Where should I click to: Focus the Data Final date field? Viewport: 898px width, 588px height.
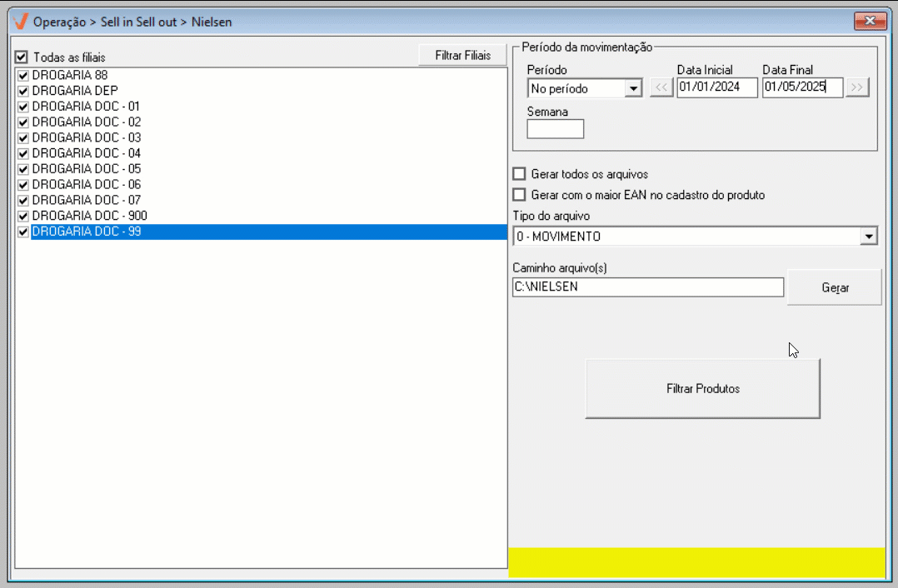pyautogui.click(x=802, y=87)
